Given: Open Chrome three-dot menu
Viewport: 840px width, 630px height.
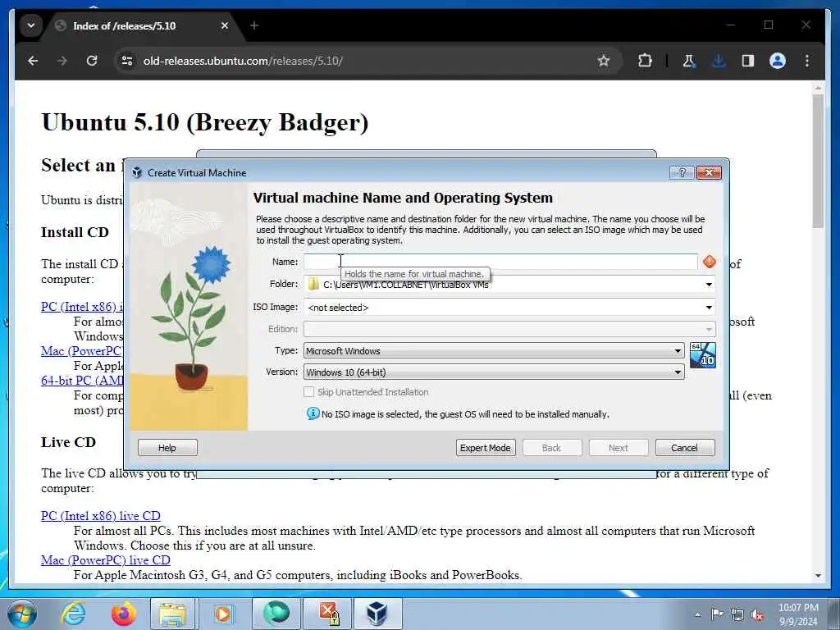Looking at the screenshot, I should (807, 61).
